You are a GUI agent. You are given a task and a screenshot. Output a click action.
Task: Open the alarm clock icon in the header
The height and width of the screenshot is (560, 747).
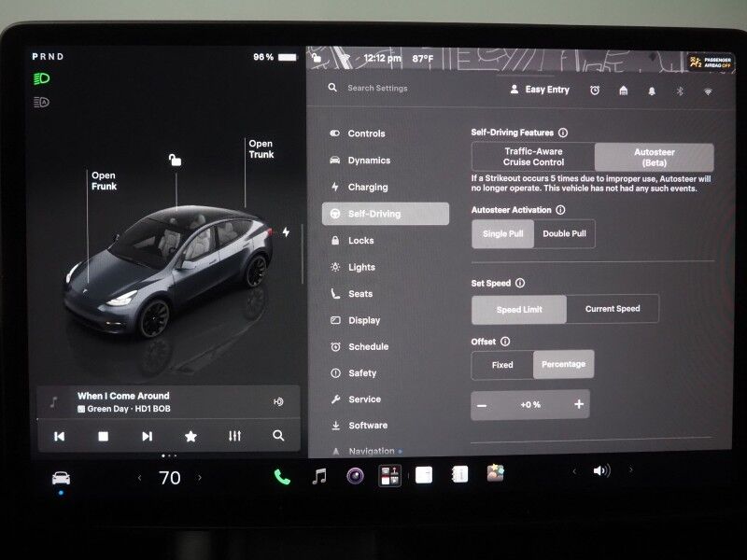[x=595, y=90]
